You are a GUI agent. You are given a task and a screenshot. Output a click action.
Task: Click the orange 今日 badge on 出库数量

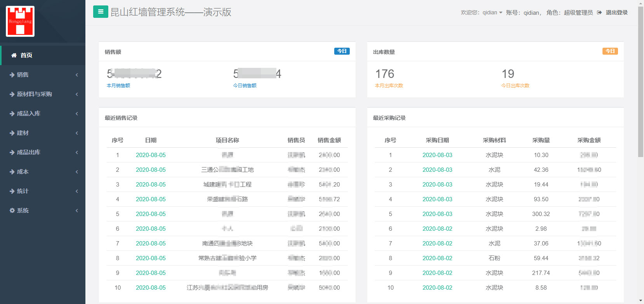(x=610, y=51)
